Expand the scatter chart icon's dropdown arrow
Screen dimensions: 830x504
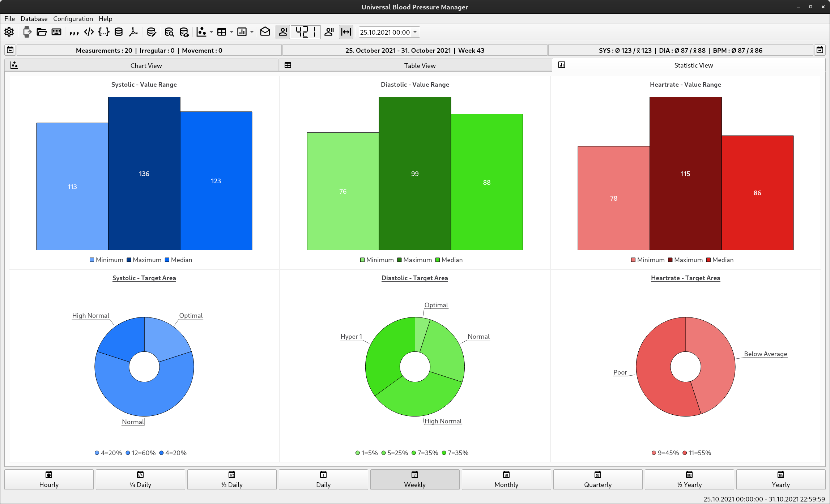click(211, 33)
